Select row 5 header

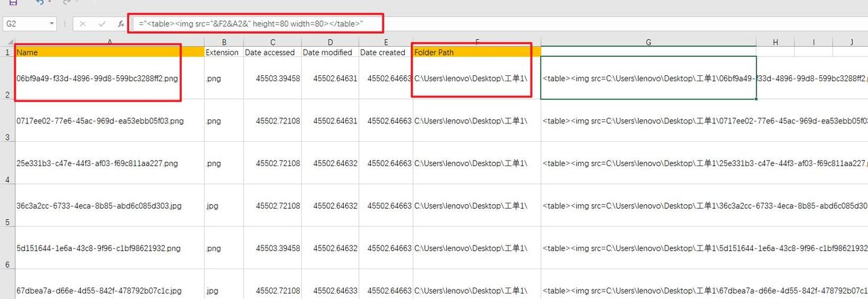(7, 205)
